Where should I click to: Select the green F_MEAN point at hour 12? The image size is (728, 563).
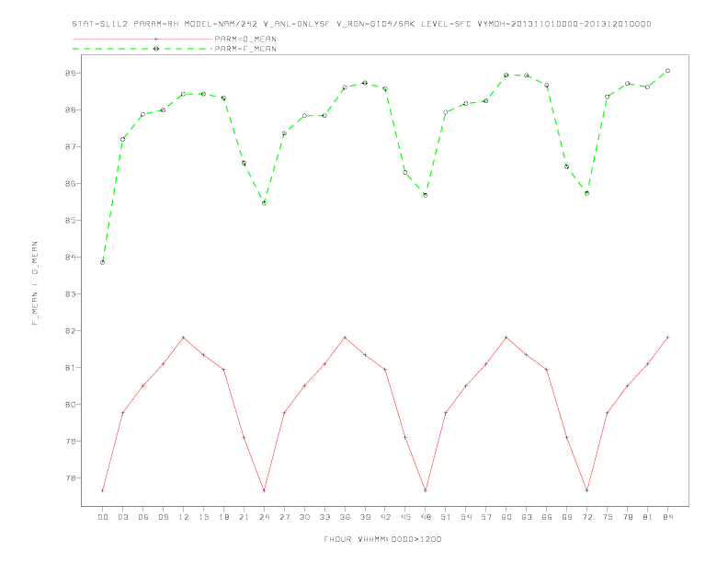pyautogui.click(x=184, y=94)
